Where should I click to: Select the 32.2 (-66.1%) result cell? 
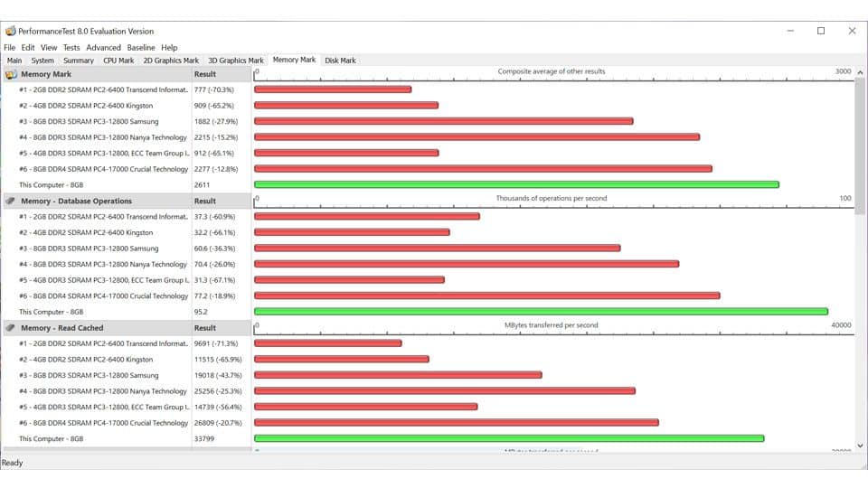point(215,232)
